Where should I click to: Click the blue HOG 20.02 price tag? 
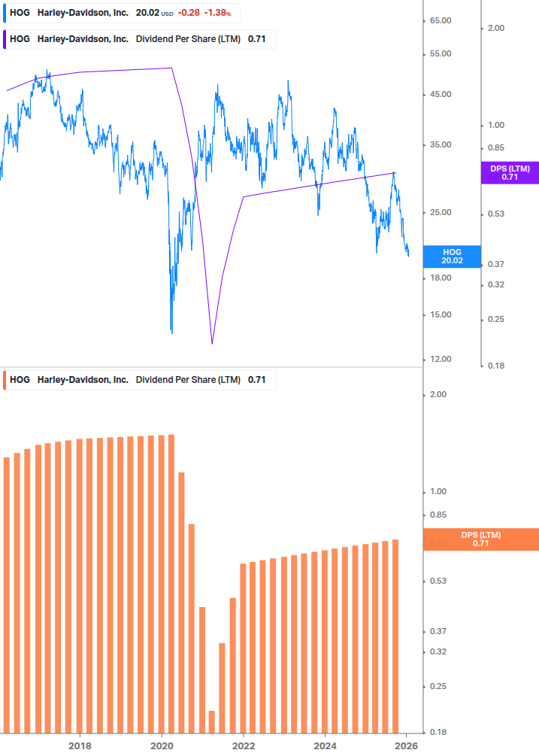tap(452, 257)
